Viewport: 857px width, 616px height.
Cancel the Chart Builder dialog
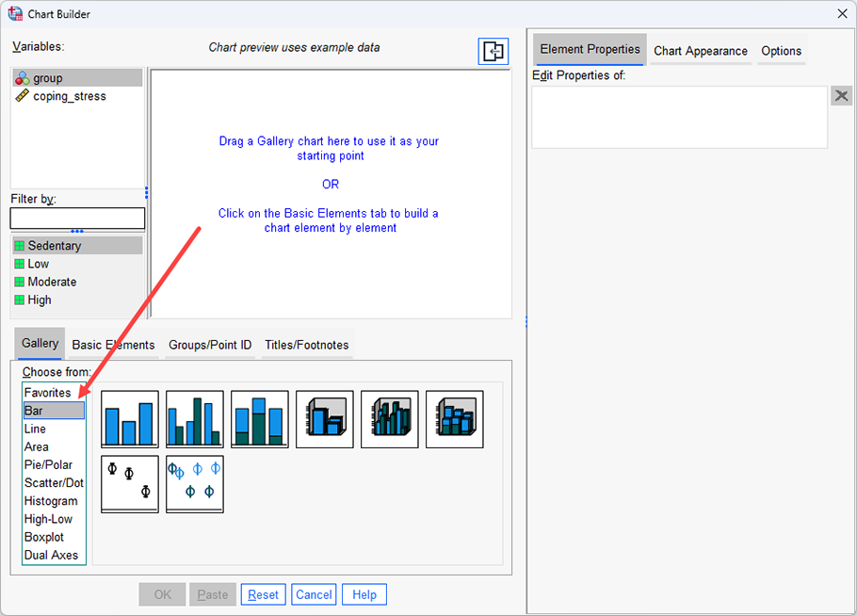(x=314, y=594)
